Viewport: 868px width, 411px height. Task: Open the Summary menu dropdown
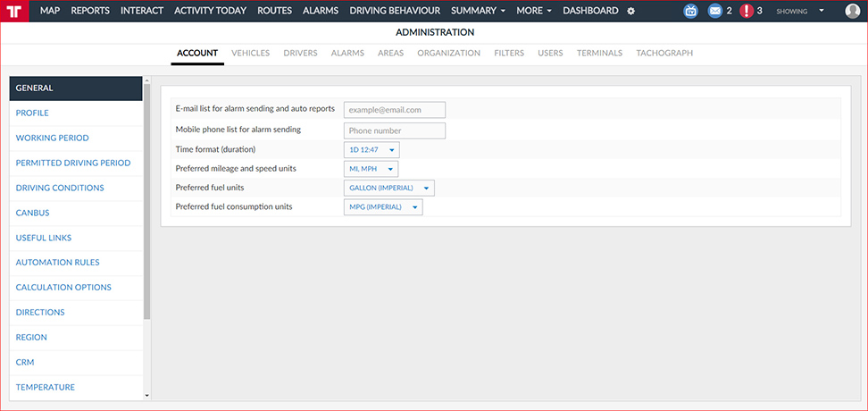tap(478, 11)
